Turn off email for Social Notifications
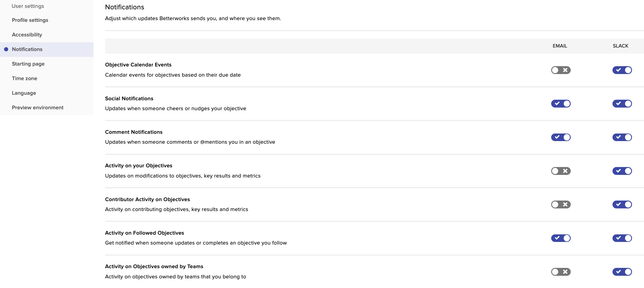Viewport: 644px width, 288px height. coord(561,103)
